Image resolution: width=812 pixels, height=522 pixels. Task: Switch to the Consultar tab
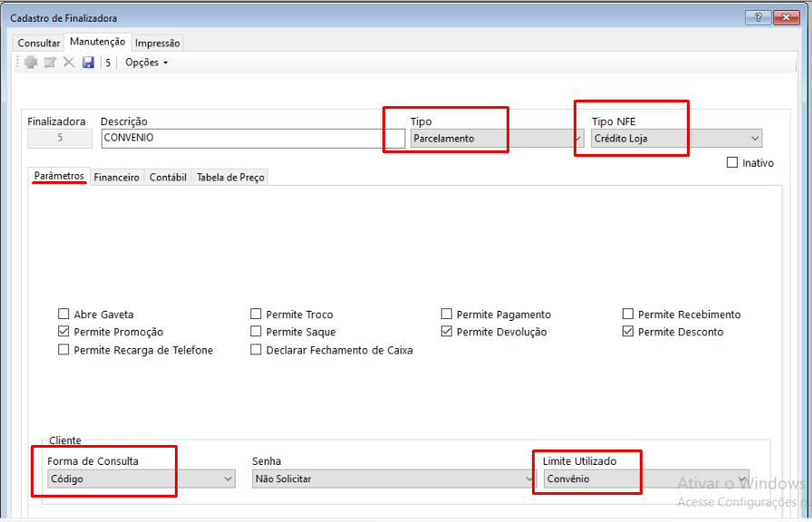click(39, 43)
